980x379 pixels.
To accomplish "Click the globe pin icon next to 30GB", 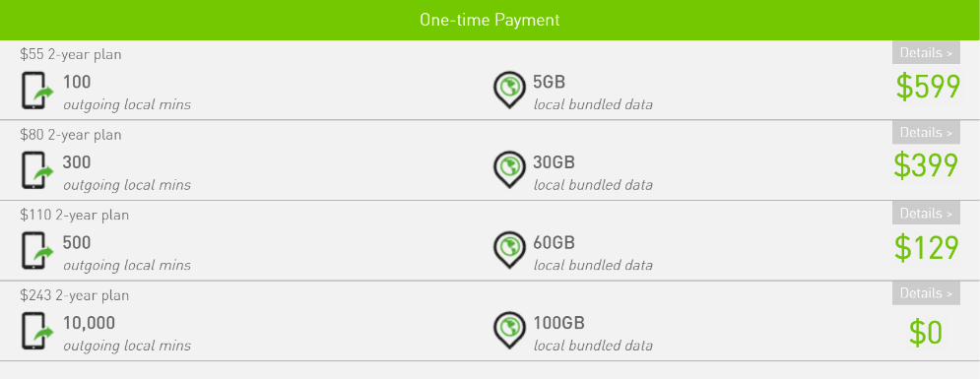I will pos(509,170).
